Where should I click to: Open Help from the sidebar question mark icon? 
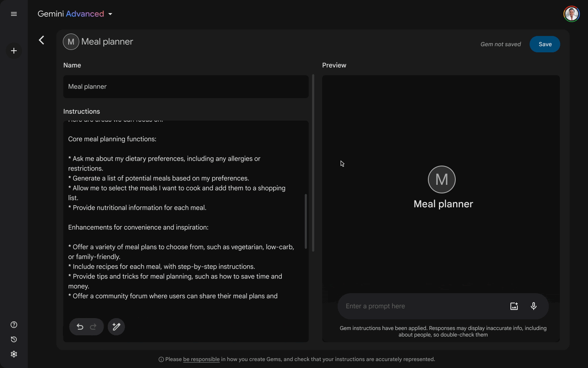point(14,325)
